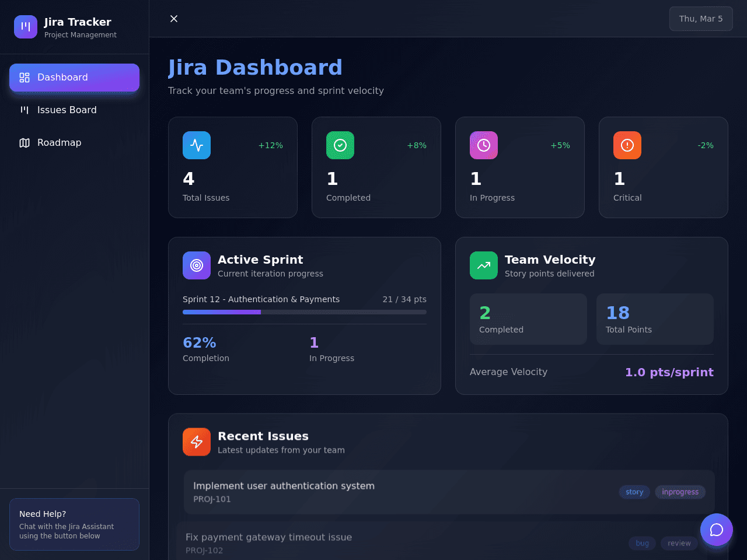Click the Jira Dashboard heading
This screenshot has height=560, width=747.
pyautogui.click(x=255, y=68)
